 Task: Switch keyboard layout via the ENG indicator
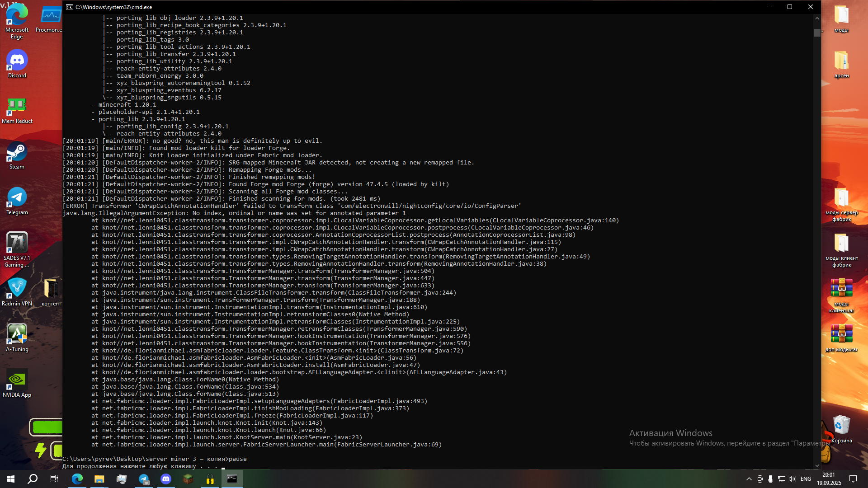tap(806, 479)
